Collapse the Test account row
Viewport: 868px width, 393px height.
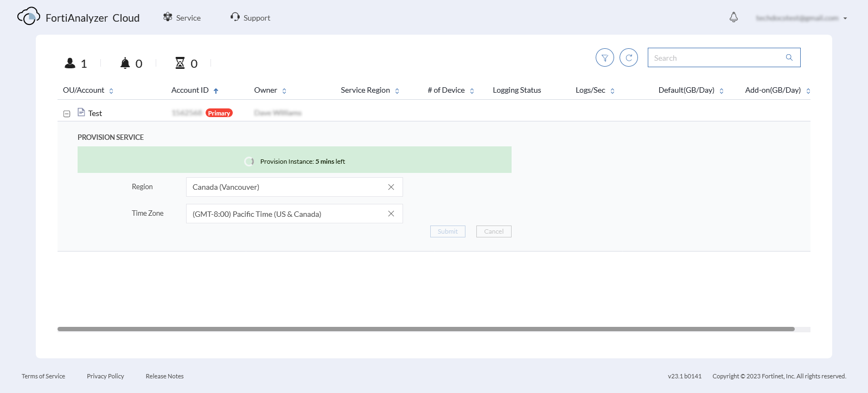(x=67, y=114)
